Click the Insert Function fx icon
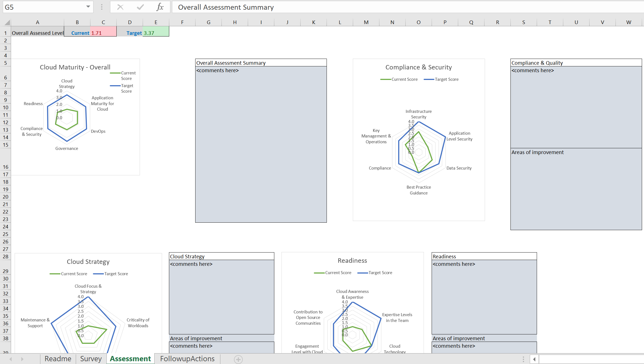 [x=160, y=7]
